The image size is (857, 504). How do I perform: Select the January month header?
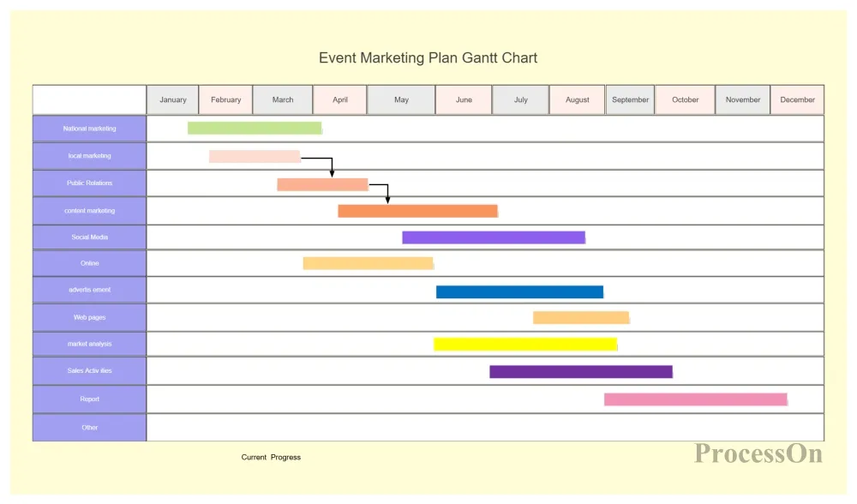point(173,99)
